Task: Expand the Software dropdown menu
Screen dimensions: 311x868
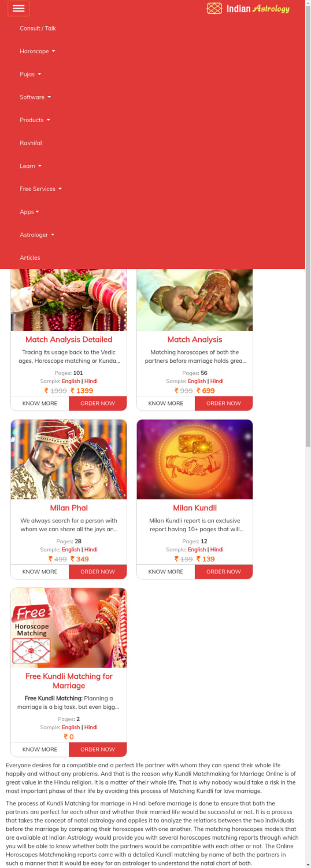Action: 35,97
